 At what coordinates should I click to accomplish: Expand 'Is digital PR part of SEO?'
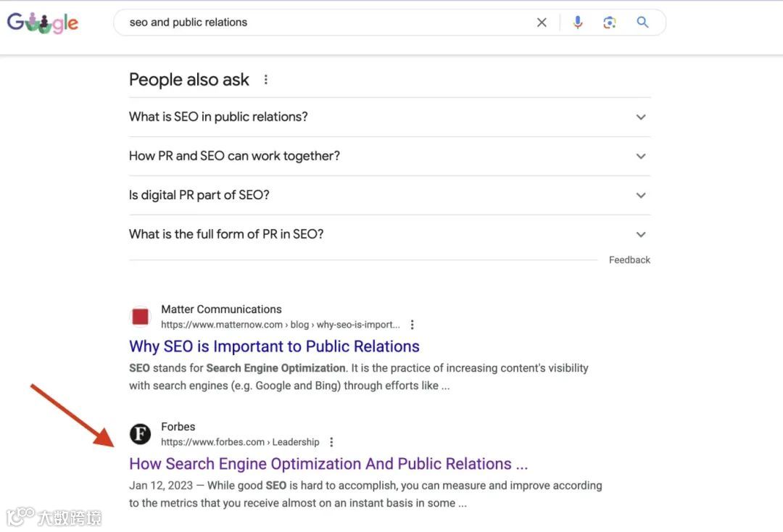coord(389,195)
